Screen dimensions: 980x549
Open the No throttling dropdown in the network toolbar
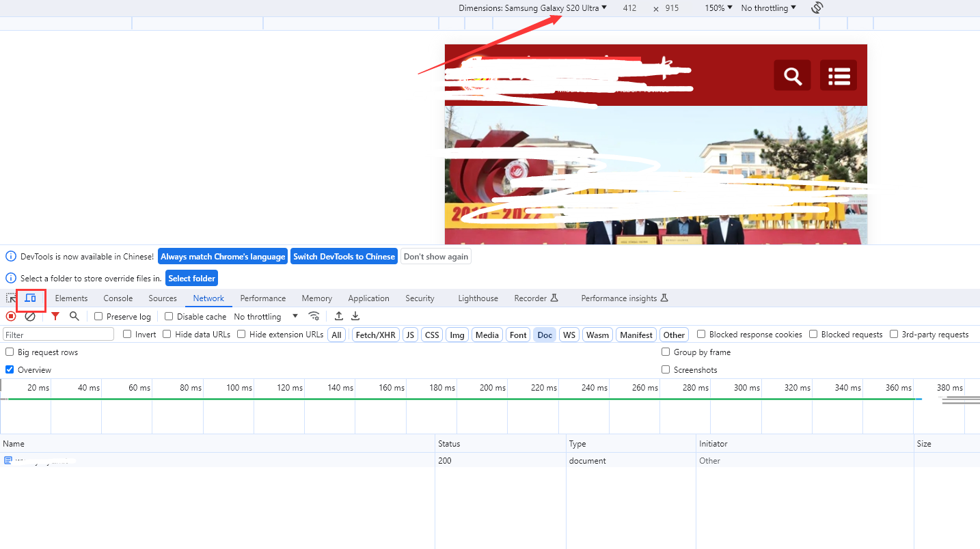click(x=266, y=317)
